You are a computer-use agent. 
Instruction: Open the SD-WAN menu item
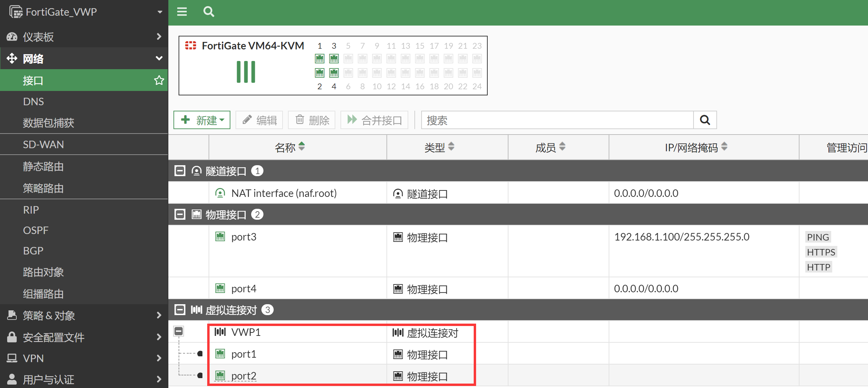coord(43,144)
